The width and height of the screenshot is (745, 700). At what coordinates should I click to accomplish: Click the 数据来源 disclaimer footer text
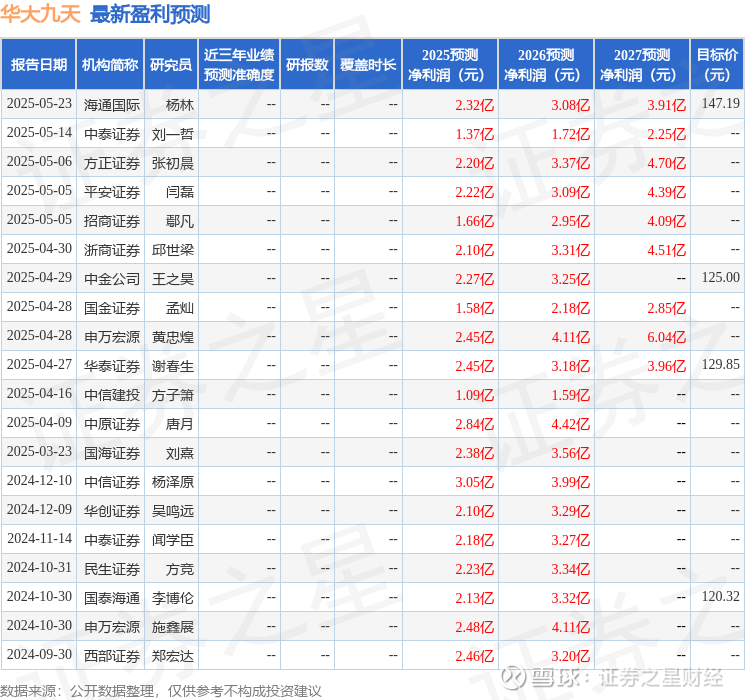(161, 690)
